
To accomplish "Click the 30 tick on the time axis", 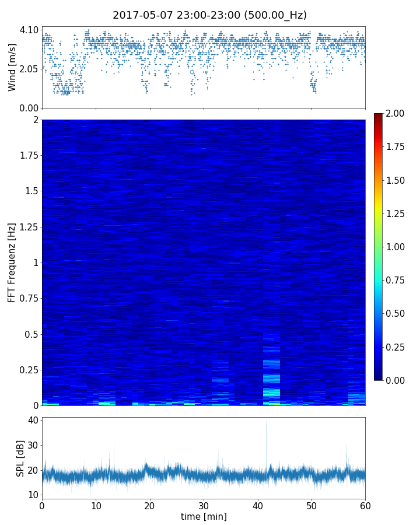I will 204,505.
